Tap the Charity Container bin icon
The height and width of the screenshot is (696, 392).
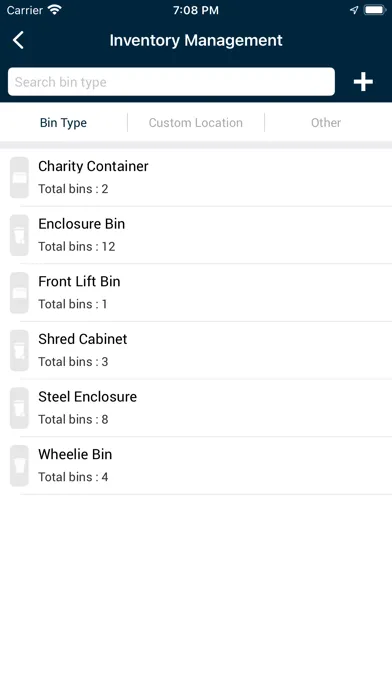[x=19, y=177]
